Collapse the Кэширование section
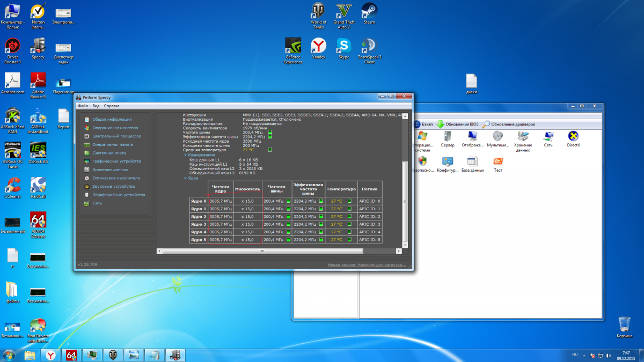 click(199, 155)
